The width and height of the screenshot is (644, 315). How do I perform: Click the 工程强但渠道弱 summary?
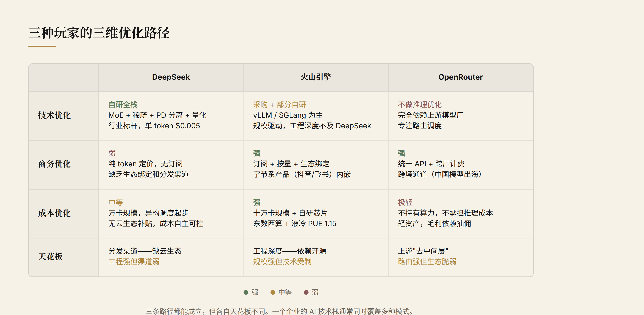[x=134, y=261]
